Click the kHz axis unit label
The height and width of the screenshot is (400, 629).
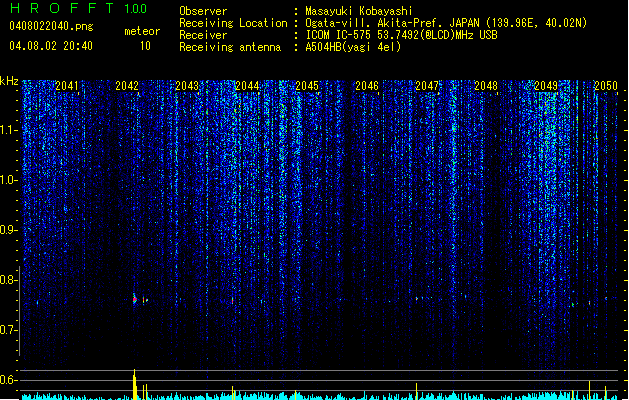click(9, 81)
